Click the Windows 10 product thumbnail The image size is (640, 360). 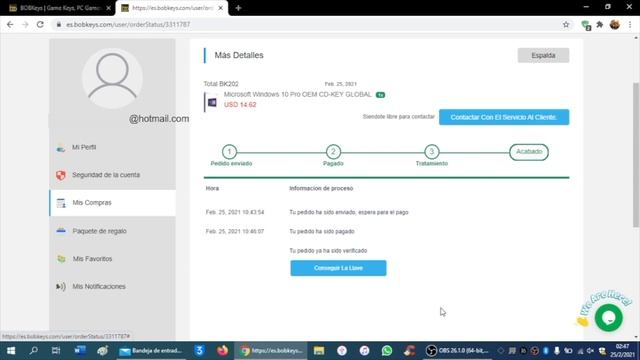tap(211, 102)
